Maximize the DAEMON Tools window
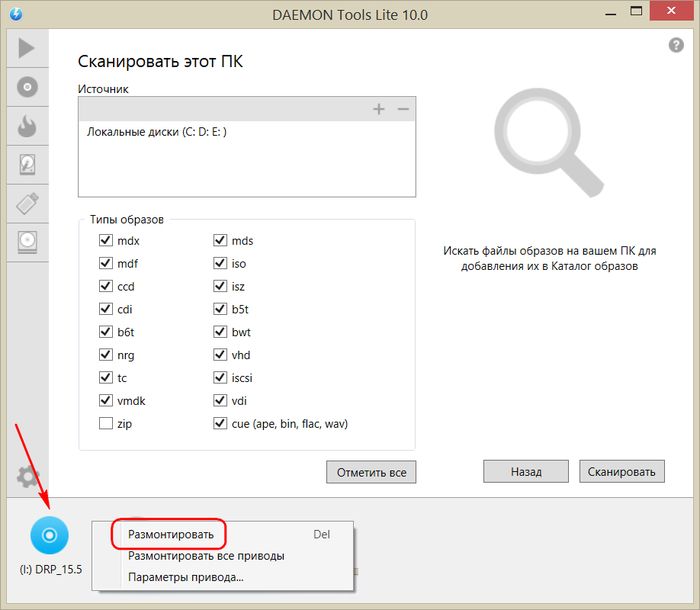Screen dimensions: 700x610 [x=636, y=12]
